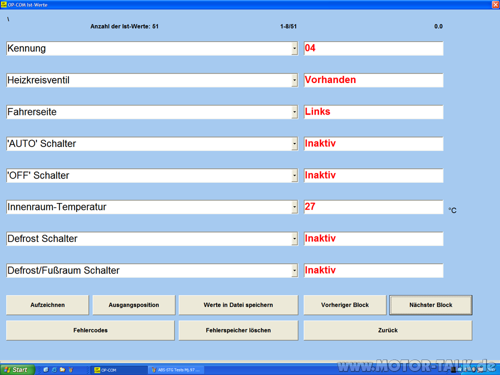Click the Windows Start button
This screenshot has width=500, height=375.
(x=17, y=370)
